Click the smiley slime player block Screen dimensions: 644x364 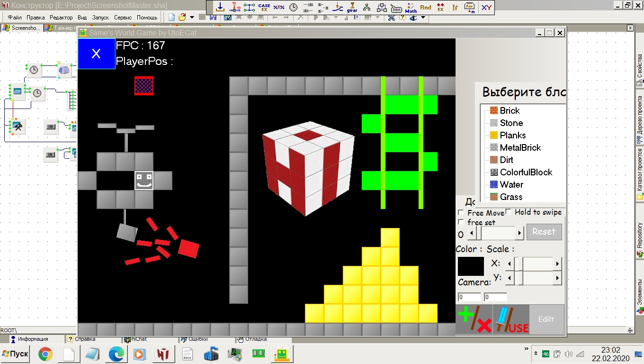point(144,181)
